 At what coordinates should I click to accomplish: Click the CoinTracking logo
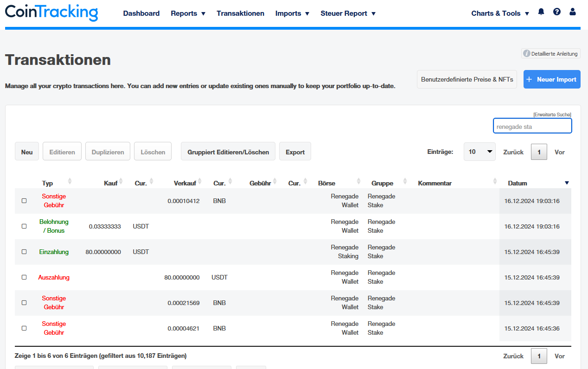(x=51, y=13)
